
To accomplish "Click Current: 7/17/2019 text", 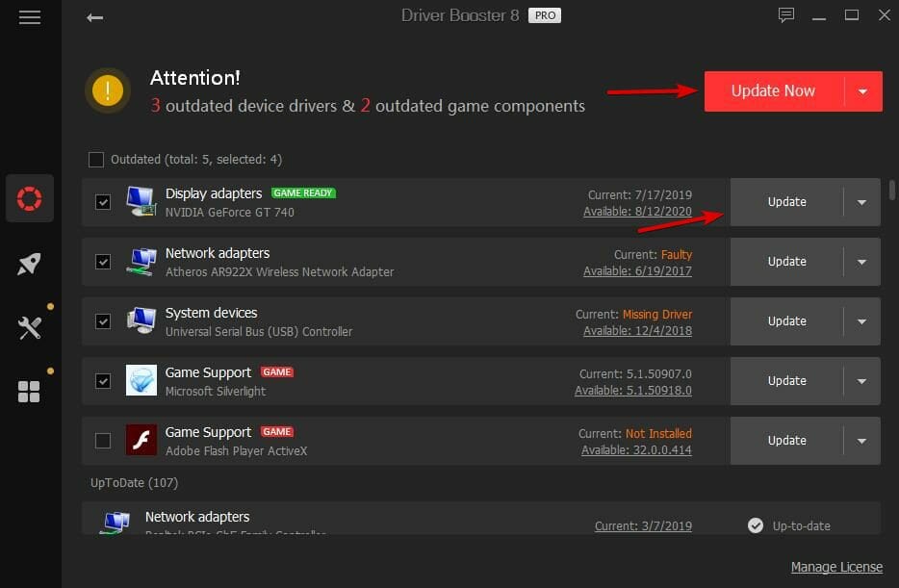I will pyautogui.click(x=640, y=194).
